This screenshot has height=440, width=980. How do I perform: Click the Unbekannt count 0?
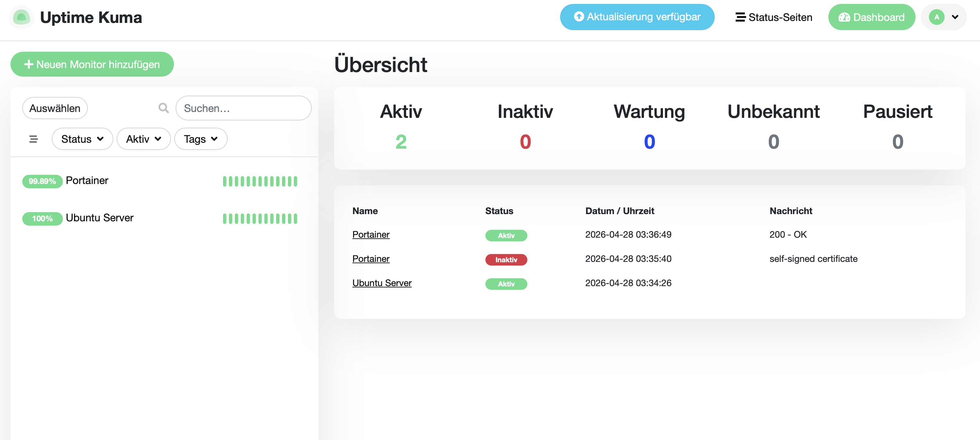coord(773,142)
